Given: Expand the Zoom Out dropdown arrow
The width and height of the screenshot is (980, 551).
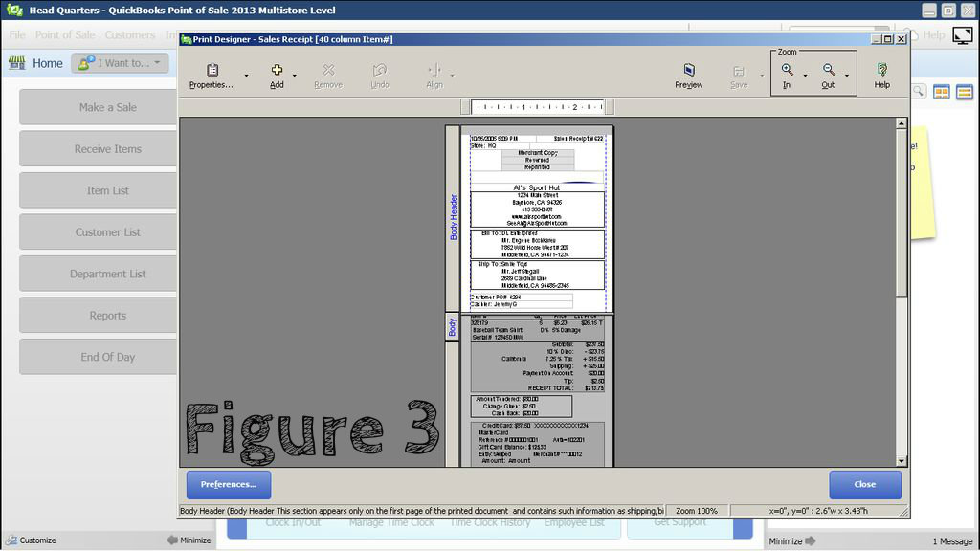Looking at the screenshot, I should pyautogui.click(x=847, y=76).
